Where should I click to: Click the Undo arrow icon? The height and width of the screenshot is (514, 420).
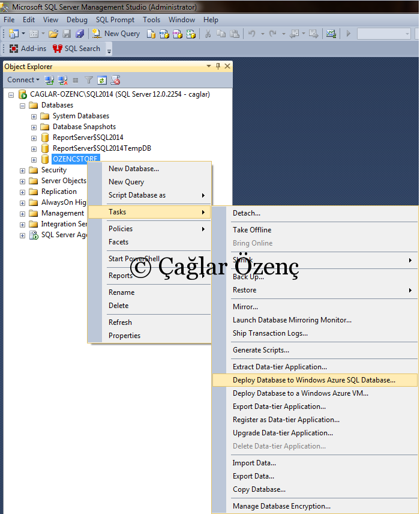pyautogui.click(x=251, y=34)
